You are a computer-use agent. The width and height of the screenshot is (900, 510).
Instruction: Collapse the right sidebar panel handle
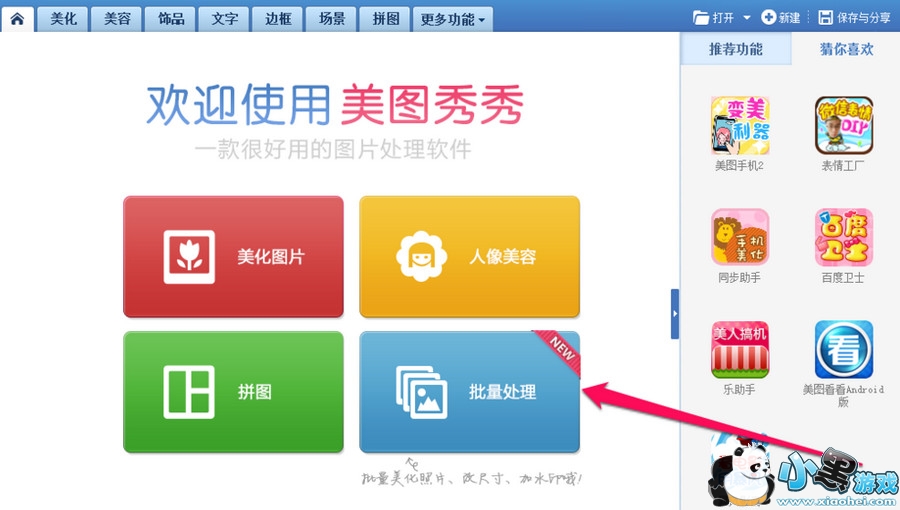tap(674, 314)
